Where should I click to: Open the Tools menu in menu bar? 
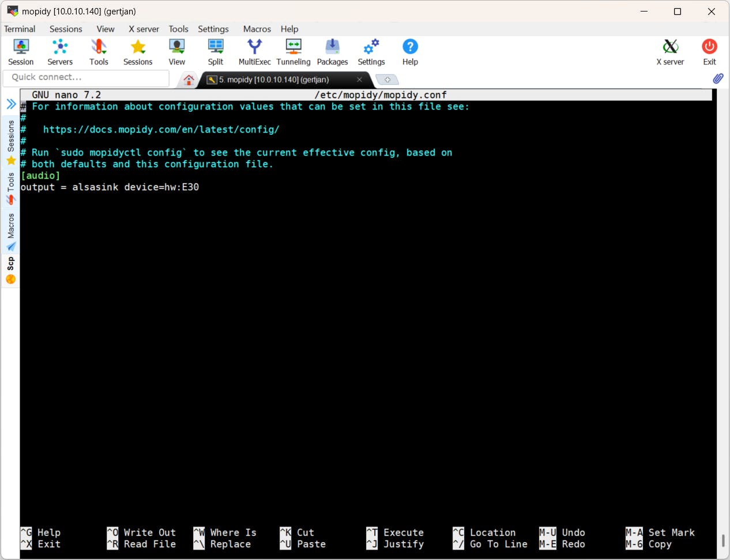click(178, 29)
